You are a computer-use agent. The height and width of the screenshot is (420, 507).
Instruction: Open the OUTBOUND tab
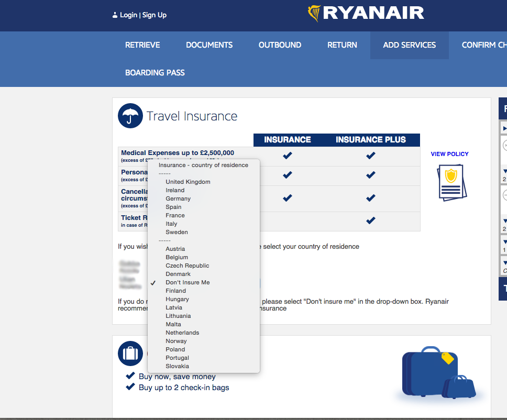click(x=280, y=45)
